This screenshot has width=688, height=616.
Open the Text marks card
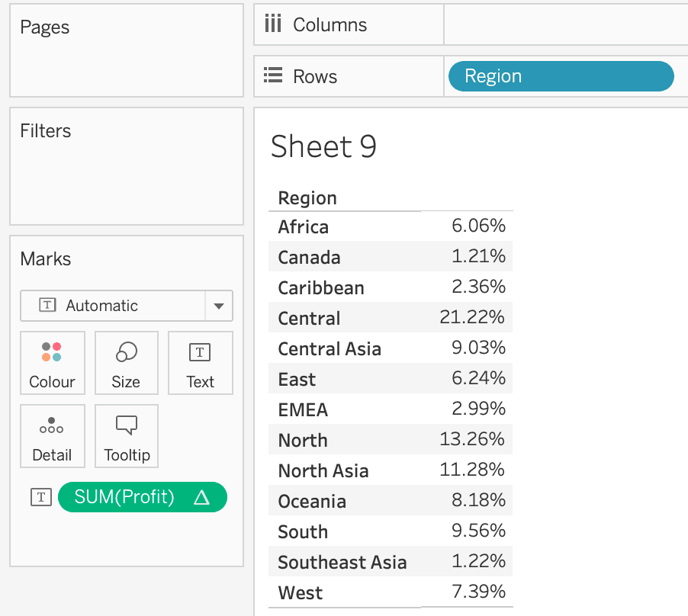click(201, 363)
